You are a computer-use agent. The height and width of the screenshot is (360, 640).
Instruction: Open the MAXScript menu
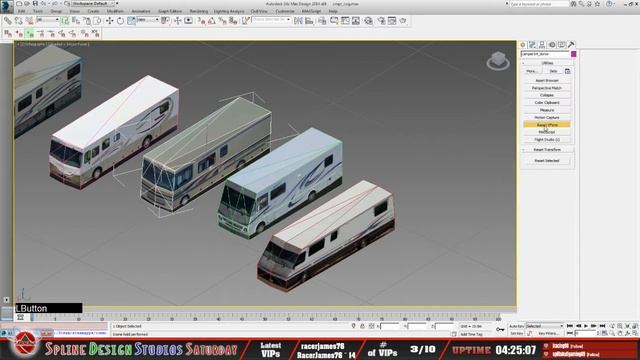(311, 11)
